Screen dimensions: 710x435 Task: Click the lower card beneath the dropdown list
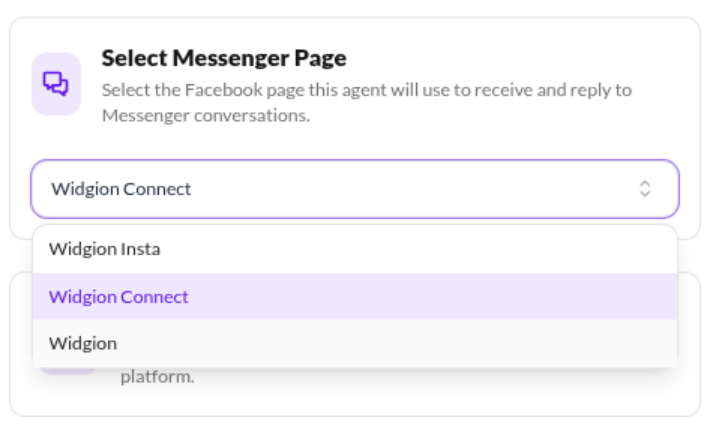click(x=400, y=395)
